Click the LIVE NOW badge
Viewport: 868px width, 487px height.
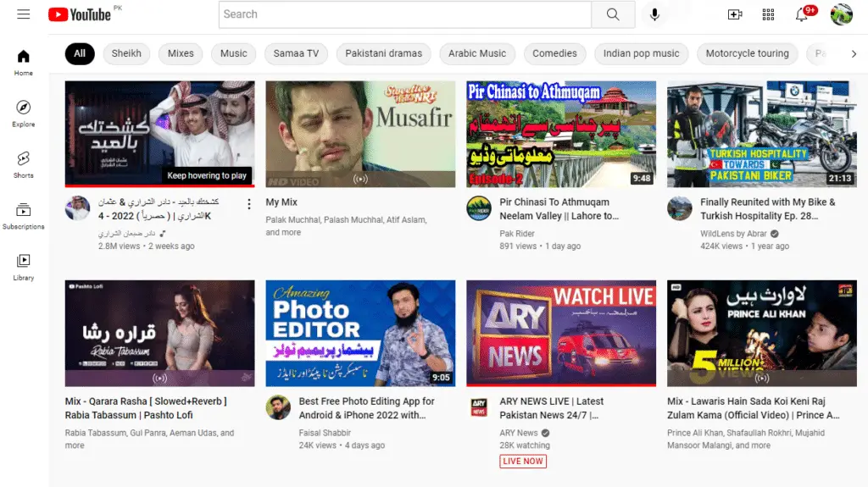click(523, 461)
